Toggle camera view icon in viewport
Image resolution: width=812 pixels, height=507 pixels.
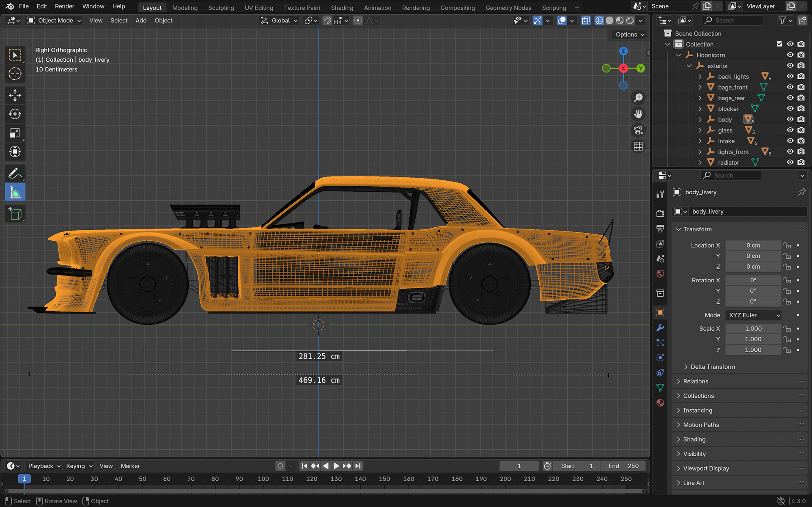pos(638,130)
